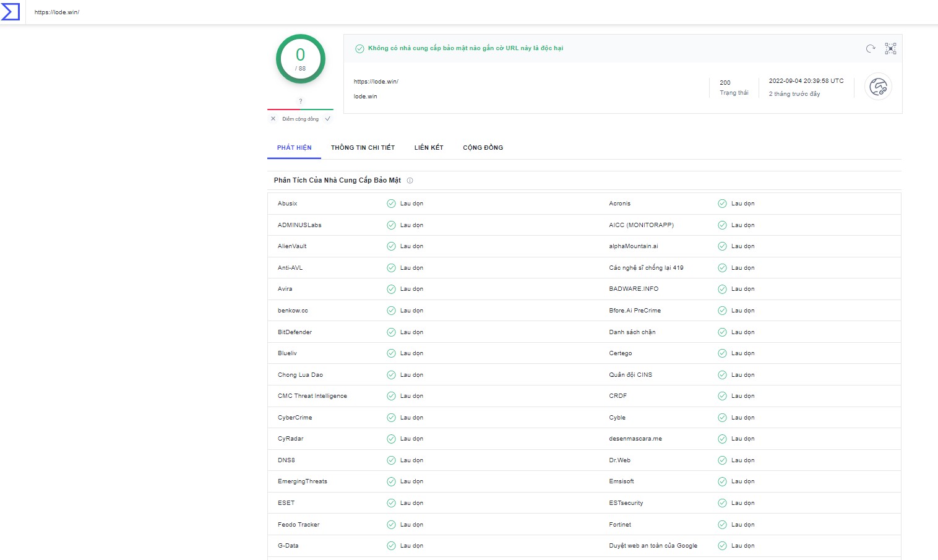Screen dimensions: 938x560
Task: Click the alphaMountain.ai vendor name
Action: pos(634,246)
